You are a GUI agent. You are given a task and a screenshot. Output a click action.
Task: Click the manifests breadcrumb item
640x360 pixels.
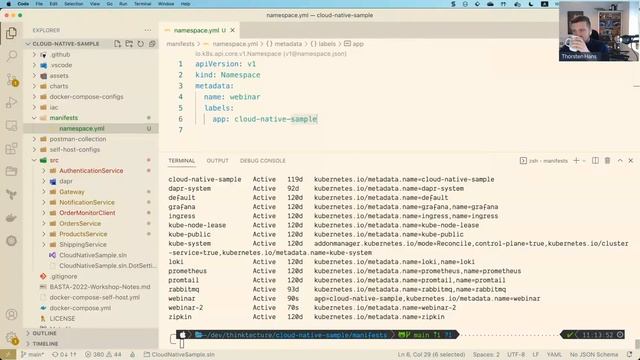point(180,44)
